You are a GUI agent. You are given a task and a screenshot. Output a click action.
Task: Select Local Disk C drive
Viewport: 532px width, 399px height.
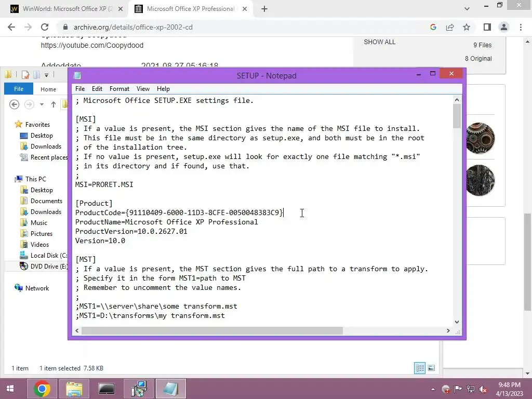pyautogui.click(x=48, y=256)
